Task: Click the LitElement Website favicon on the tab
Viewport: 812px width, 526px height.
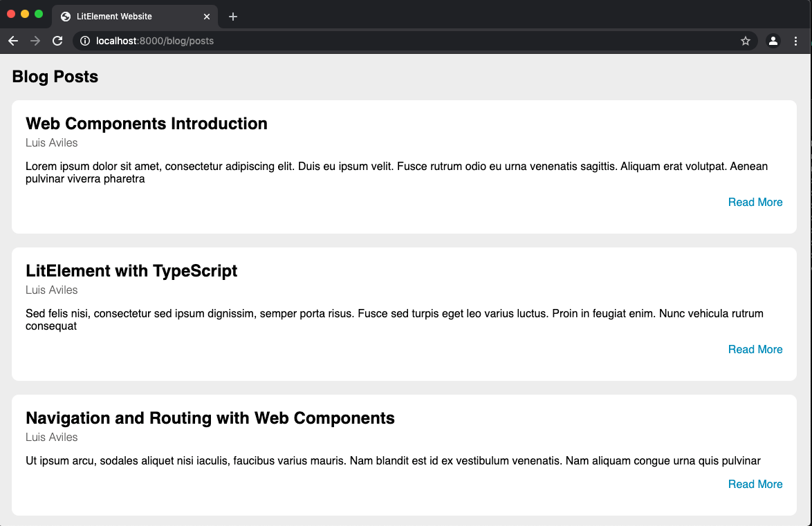Action: click(64, 16)
